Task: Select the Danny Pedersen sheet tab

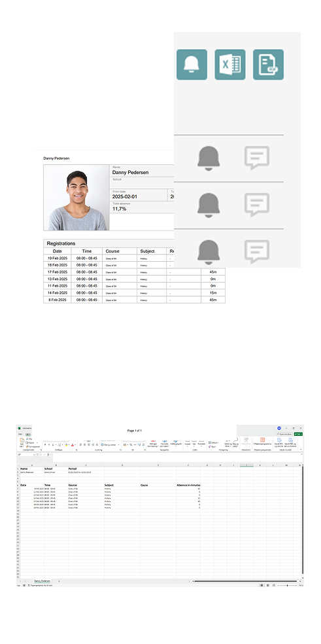Action: click(42, 581)
